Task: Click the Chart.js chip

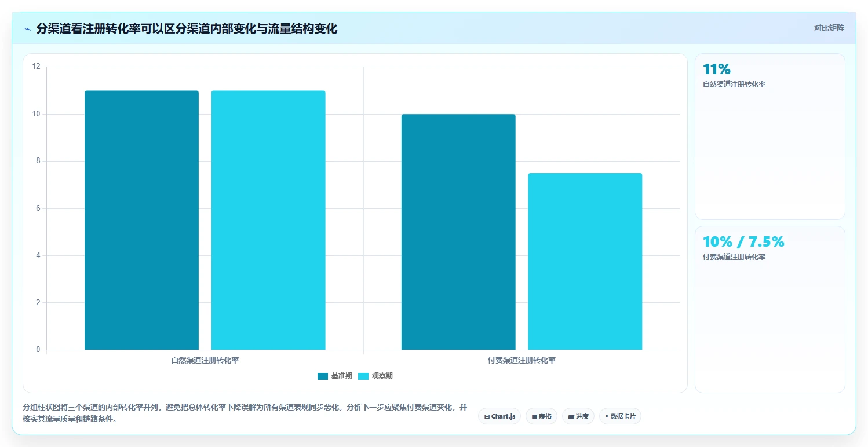Action: [x=499, y=416]
